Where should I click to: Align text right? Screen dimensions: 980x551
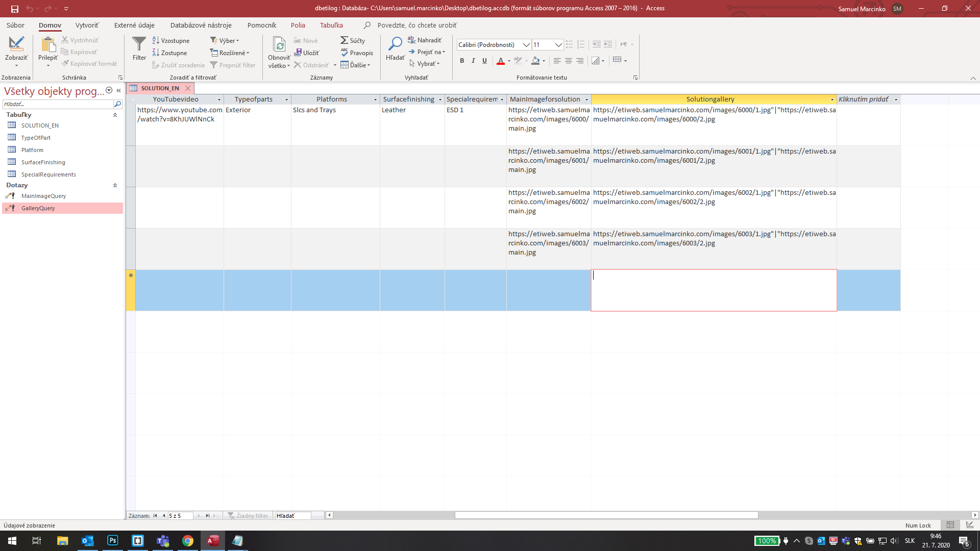click(579, 60)
